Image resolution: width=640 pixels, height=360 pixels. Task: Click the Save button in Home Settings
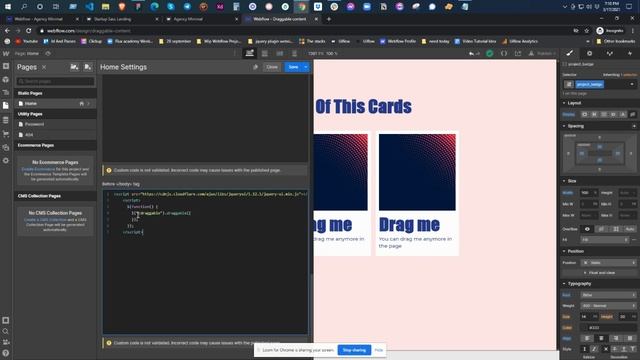point(293,67)
